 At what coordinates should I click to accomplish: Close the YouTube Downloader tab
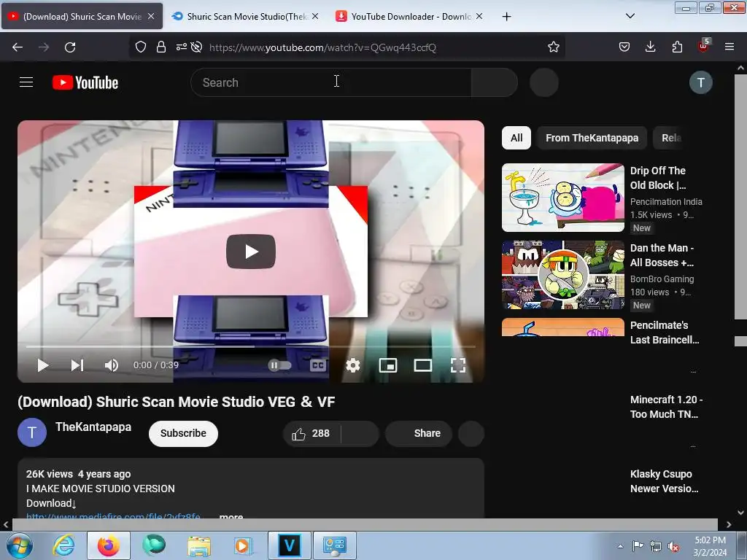(479, 16)
